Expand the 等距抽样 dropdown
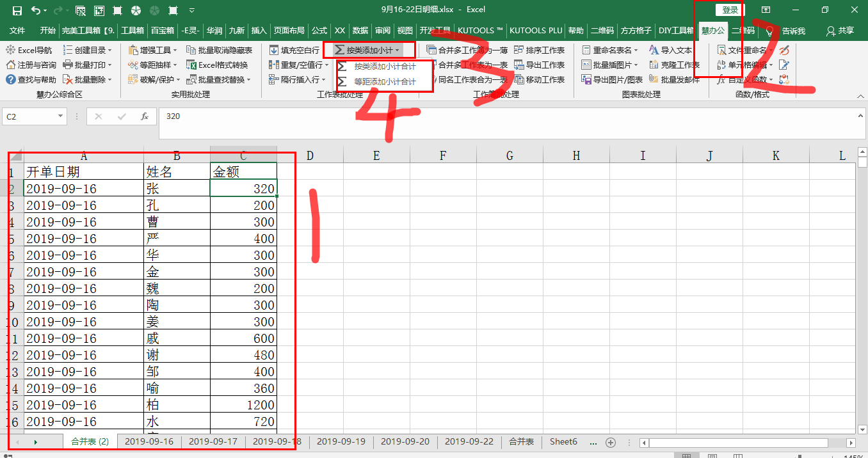 pos(175,65)
